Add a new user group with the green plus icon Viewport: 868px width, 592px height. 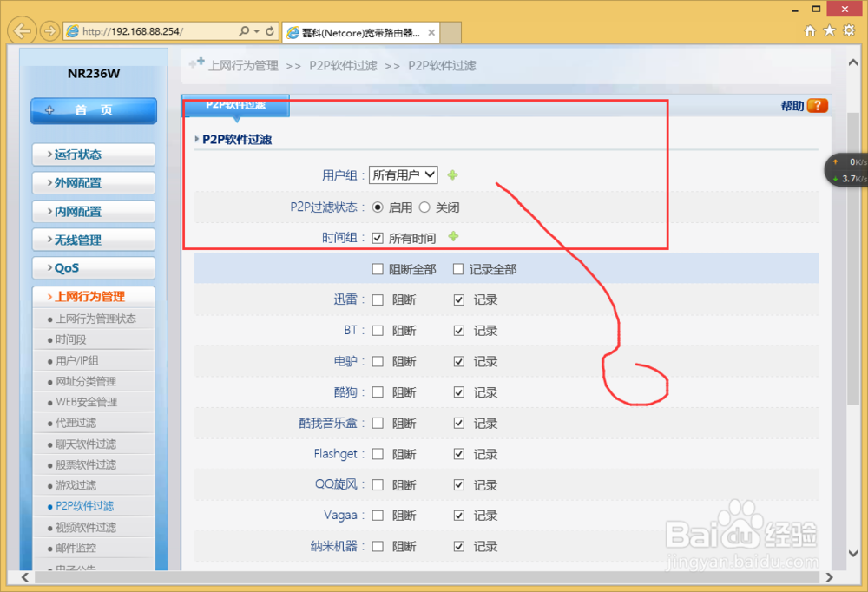(x=452, y=174)
